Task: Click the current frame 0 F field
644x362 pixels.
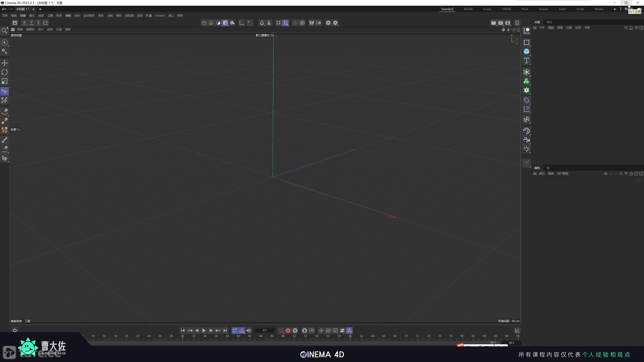Action: click(265, 331)
